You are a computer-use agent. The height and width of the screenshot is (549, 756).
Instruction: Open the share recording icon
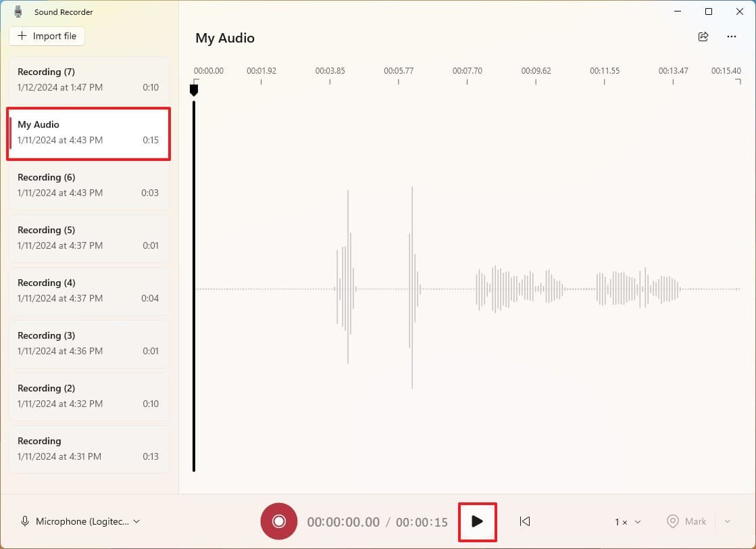coord(703,37)
